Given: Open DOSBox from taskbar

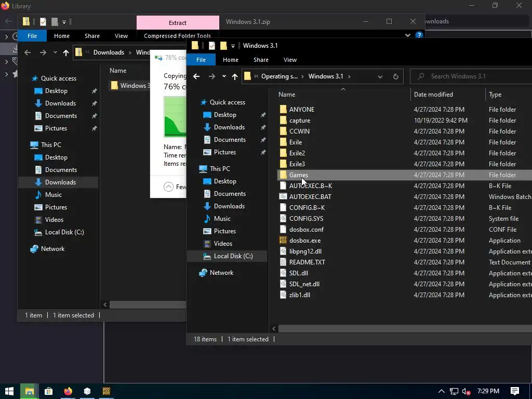Looking at the screenshot, I should (x=107, y=391).
